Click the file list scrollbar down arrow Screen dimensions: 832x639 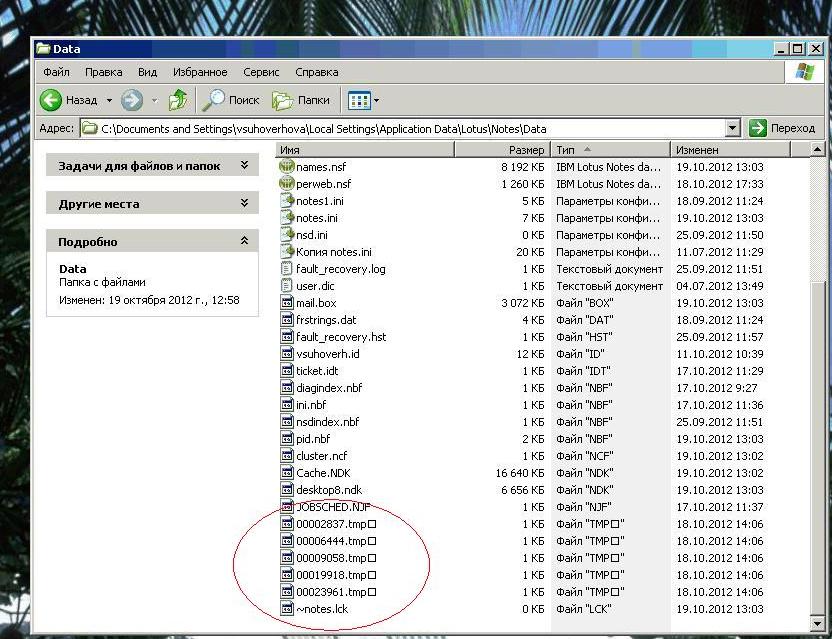tap(818, 624)
